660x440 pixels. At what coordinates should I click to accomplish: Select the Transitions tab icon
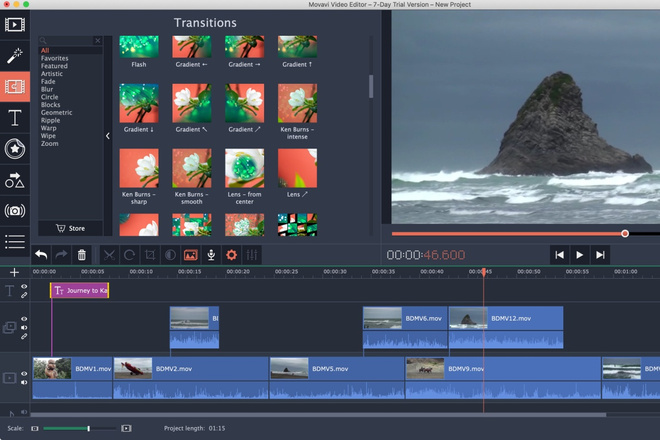pyautogui.click(x=15, y=87)
